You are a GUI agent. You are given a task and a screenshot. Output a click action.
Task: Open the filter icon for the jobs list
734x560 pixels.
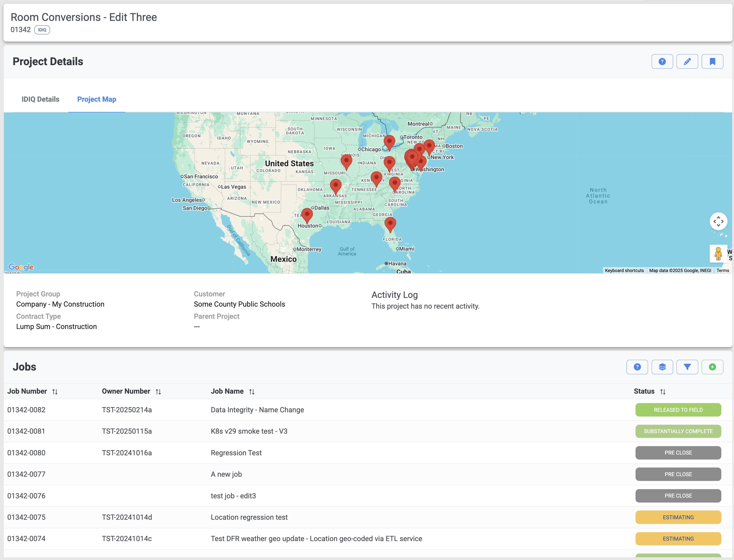(687, 367)
